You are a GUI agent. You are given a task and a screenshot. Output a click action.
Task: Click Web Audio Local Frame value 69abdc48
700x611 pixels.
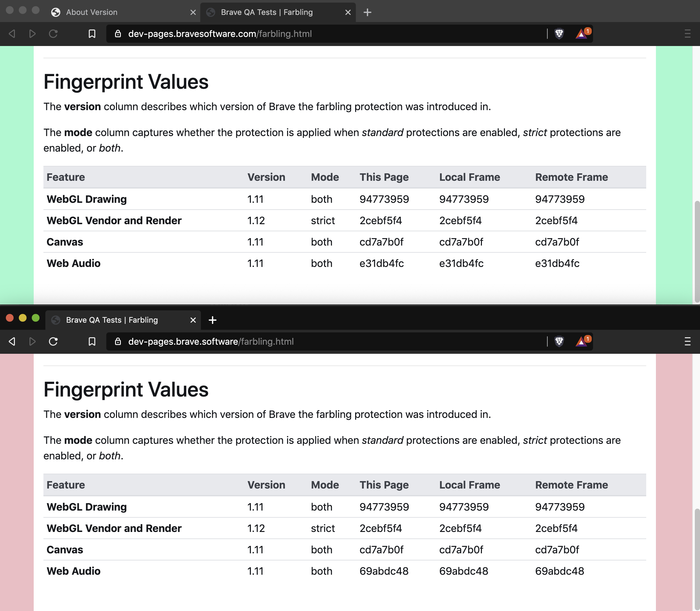(x=464, y=571)
